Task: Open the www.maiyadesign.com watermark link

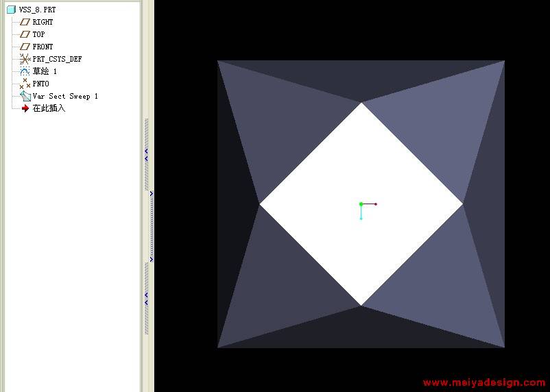Action: pos(483,383)
